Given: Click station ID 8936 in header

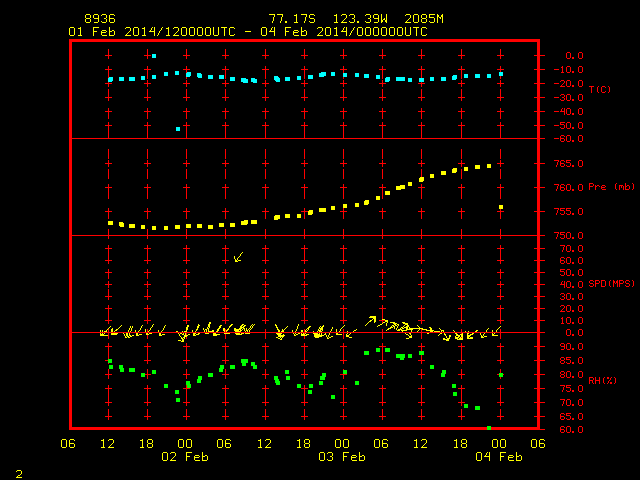Looking at the screenshot, I should 100,19.
